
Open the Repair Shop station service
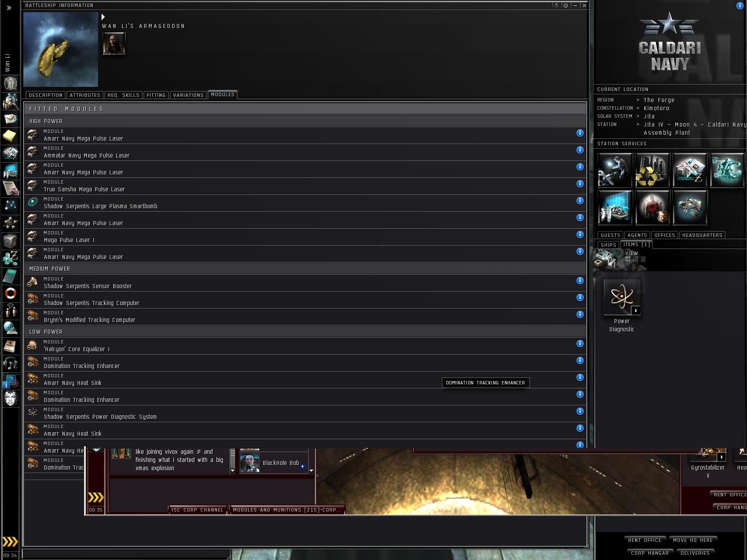[x=615, y=170]
